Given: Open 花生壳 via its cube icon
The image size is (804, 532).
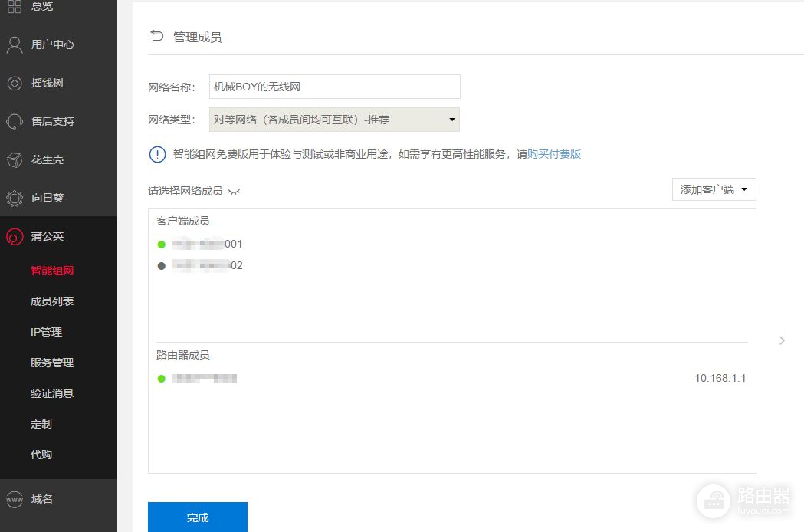Looking at the screenshot, I should pos(15,159).
